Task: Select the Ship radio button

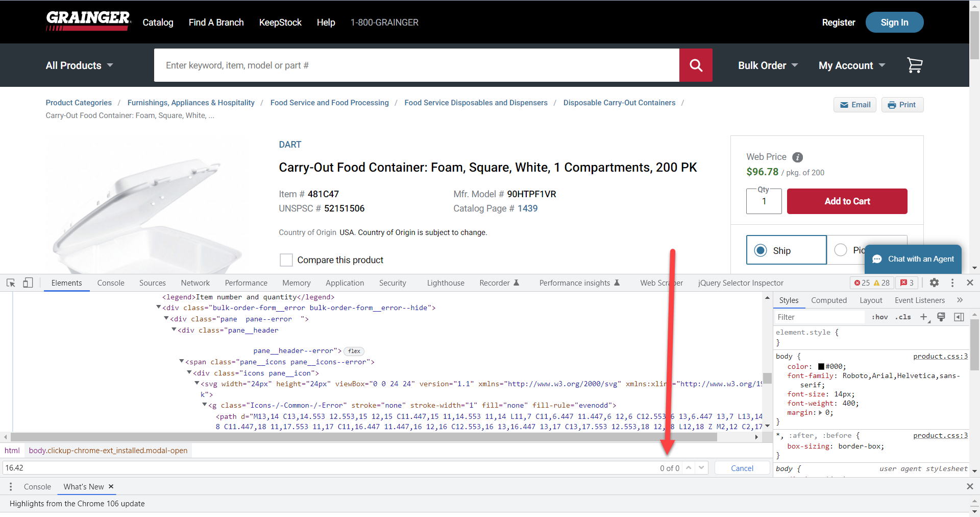Action: click(x=761, y=250)
